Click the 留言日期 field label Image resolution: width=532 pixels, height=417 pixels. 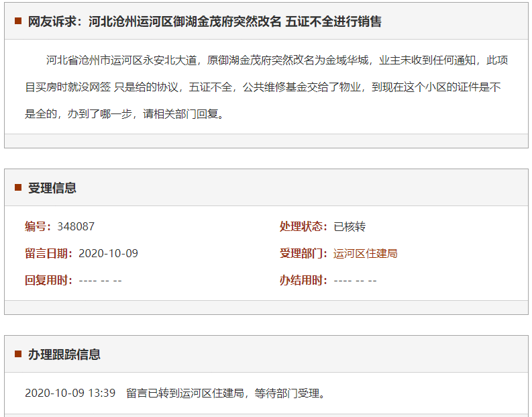pos(49,254)
